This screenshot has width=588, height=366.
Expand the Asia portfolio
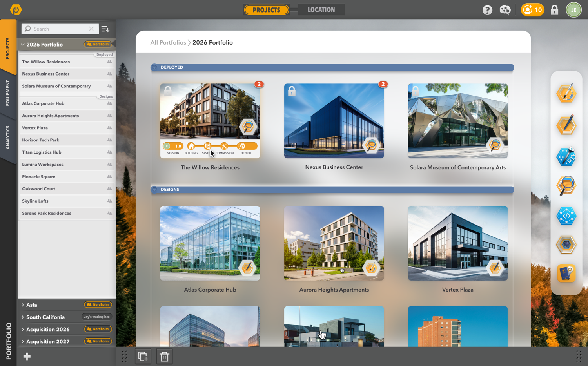[23, 305]
